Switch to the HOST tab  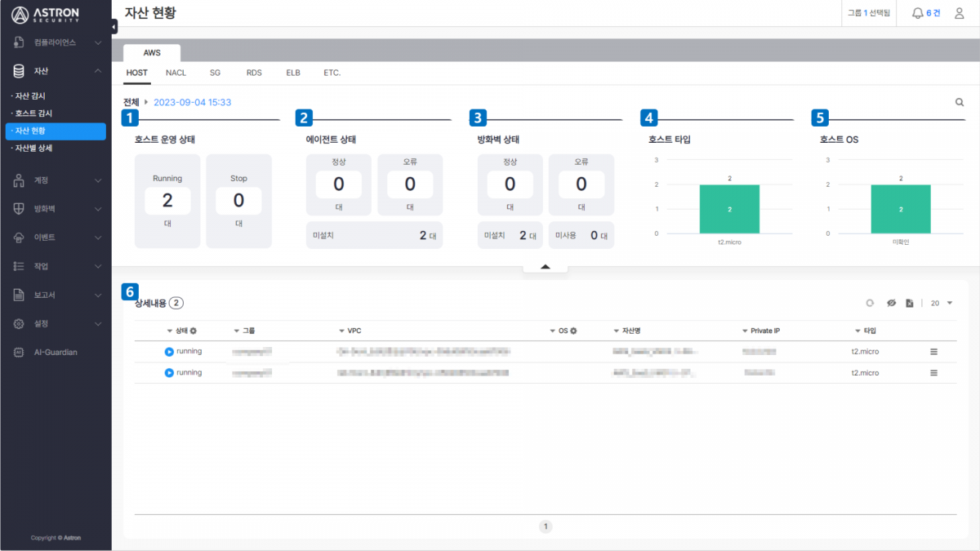[137, 73]
